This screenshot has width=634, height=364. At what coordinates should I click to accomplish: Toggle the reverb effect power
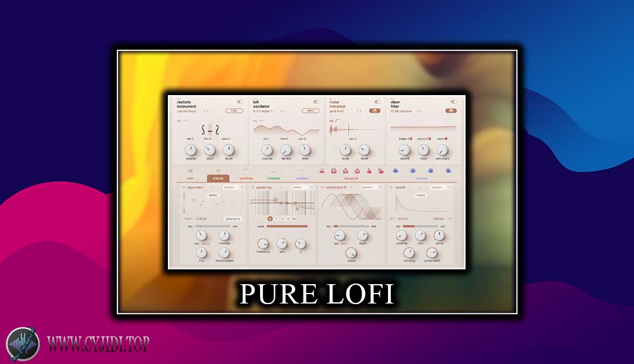click(x=392, y=187)
